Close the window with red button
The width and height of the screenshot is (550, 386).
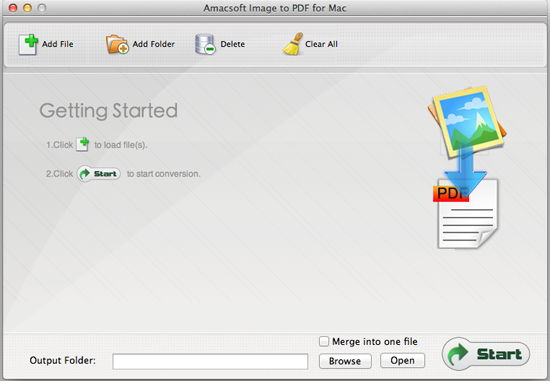point(13,8)
